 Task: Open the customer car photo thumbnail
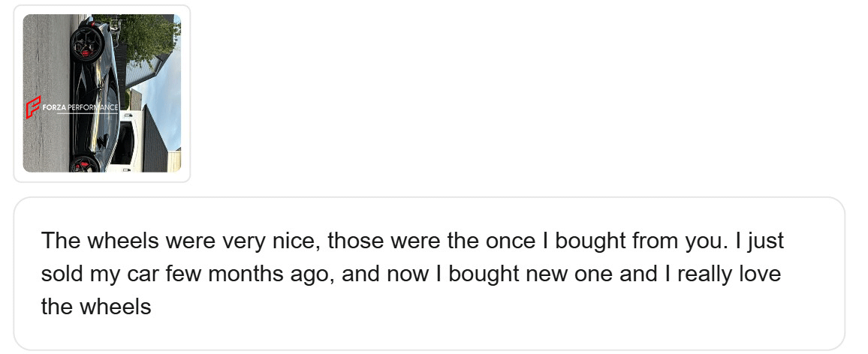pos(101,93)
